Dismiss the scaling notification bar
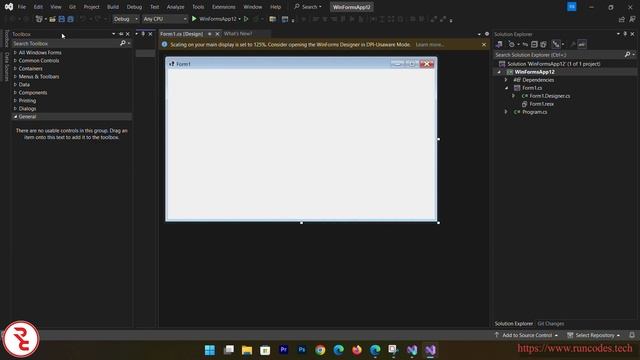 pyautogui.click(x=484, y=44)
